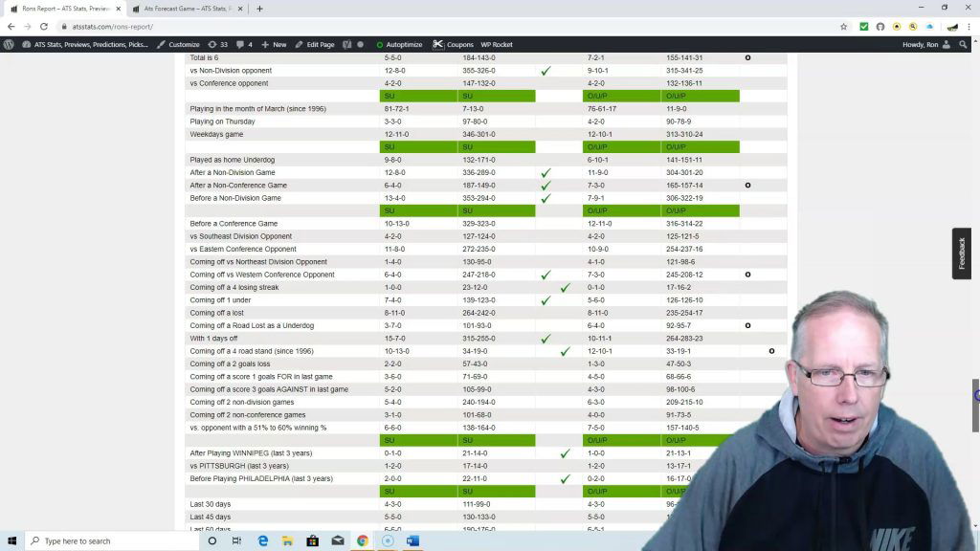Open the WordPress admin search icon

click(x=963, y=44)
